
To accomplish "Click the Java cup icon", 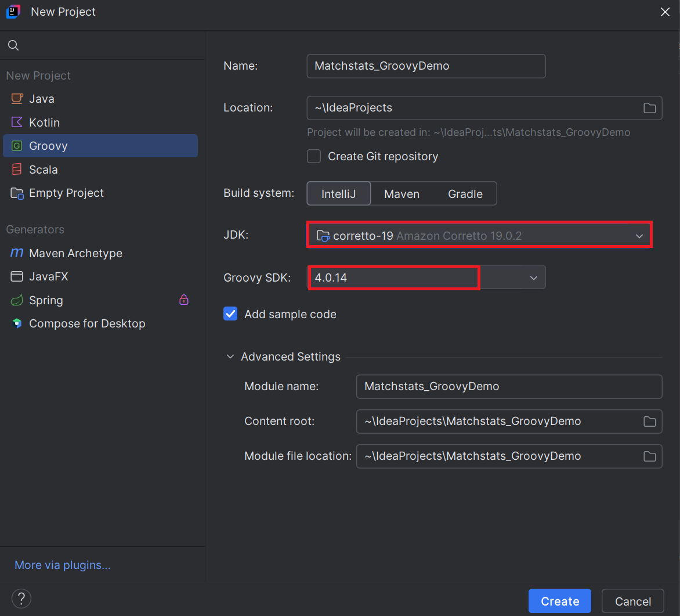I will pyautogui.click(x=17, y=99).
